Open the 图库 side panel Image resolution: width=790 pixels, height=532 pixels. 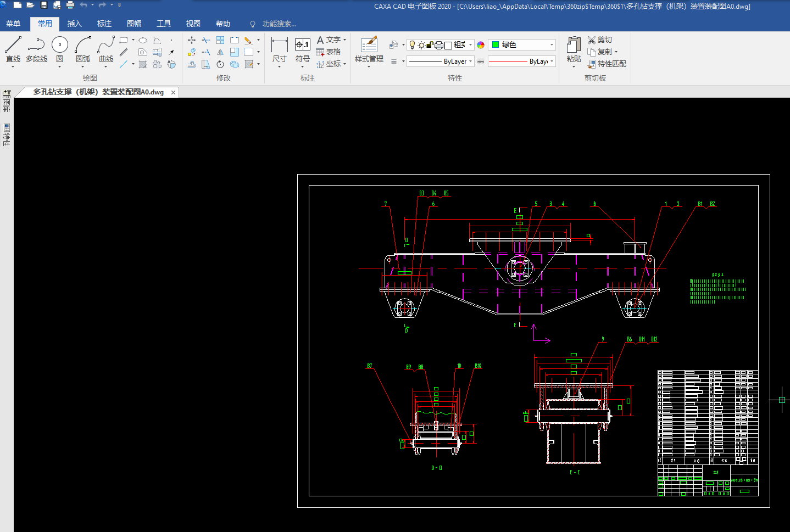[x=7, y=102]
